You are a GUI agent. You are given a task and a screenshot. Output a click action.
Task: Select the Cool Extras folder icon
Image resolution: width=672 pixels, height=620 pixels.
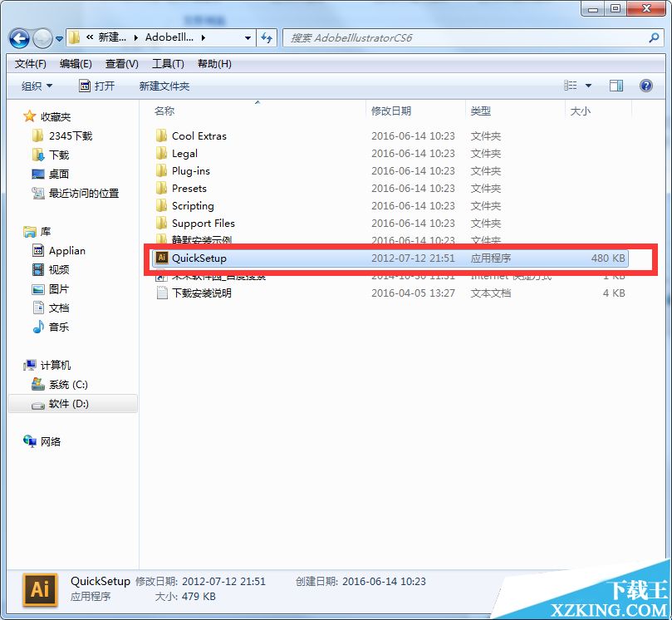click(x=162, y=136)
